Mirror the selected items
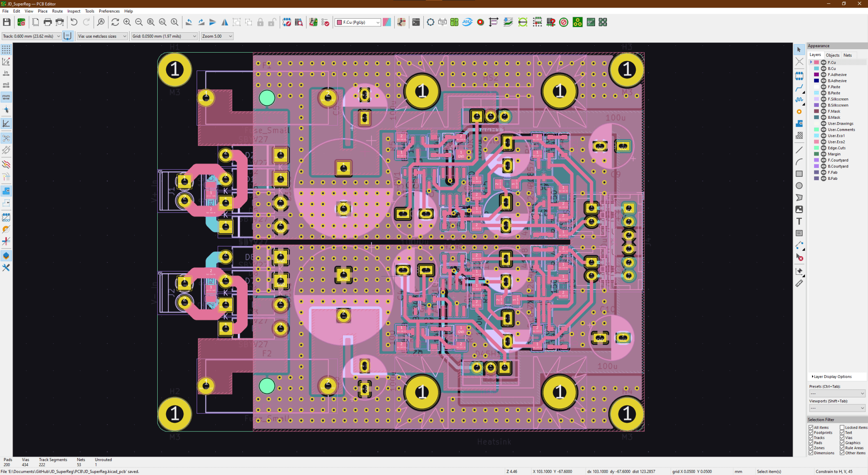The image size is (868, 475). coord(225,22)
